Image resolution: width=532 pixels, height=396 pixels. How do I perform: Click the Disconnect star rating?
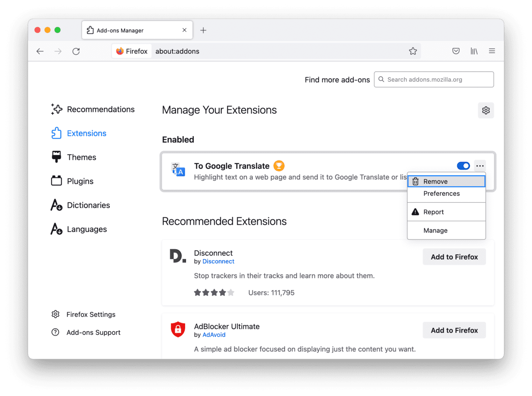pyautogui.click(x=214, y=293)
